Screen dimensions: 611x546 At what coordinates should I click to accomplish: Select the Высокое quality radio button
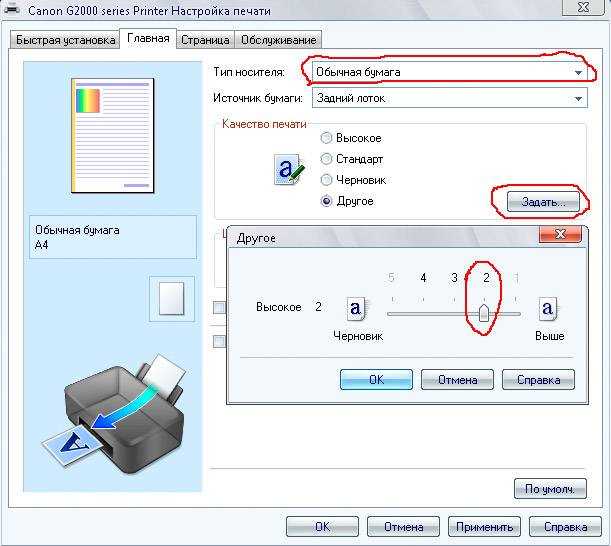326,138
